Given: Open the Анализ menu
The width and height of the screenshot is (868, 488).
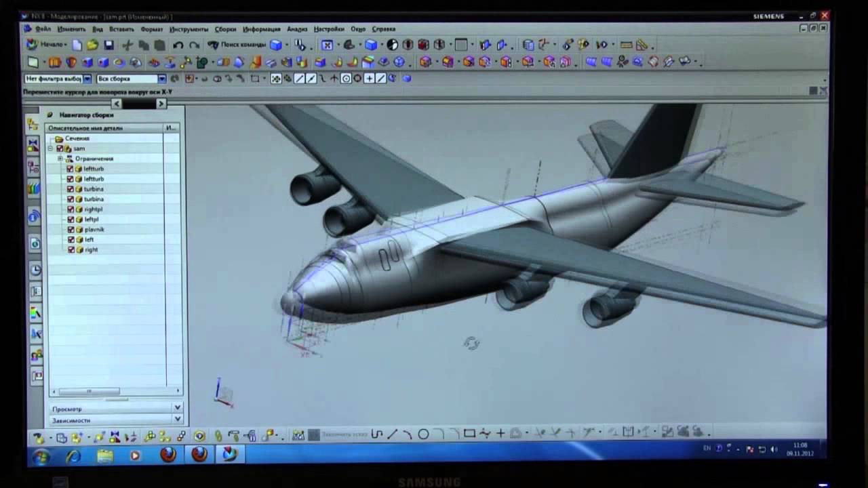Looking at the screenshot, I should 297,29.
